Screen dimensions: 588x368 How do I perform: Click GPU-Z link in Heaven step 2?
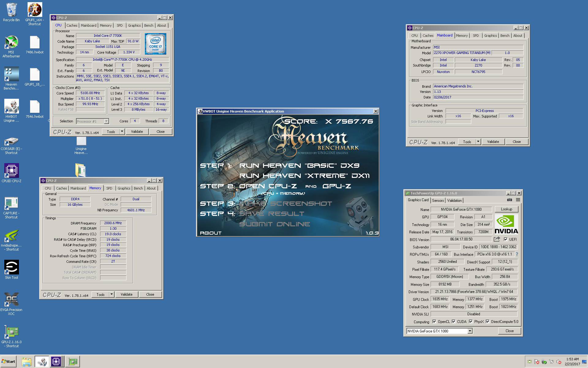pos(337,186)
